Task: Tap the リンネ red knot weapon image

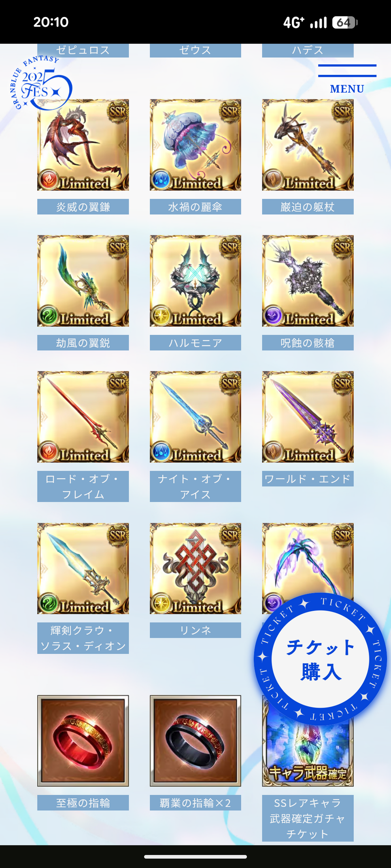Action: [x=195, y=568]
